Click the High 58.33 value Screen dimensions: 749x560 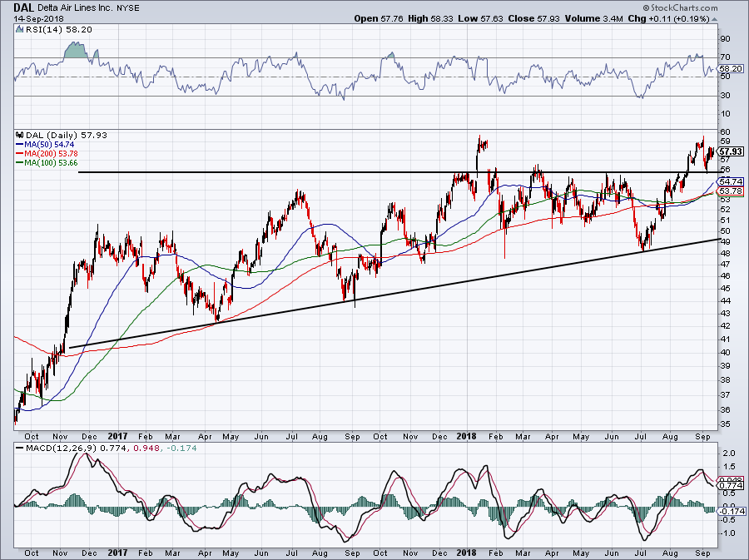pyautogui.click(x=429, y=18)
